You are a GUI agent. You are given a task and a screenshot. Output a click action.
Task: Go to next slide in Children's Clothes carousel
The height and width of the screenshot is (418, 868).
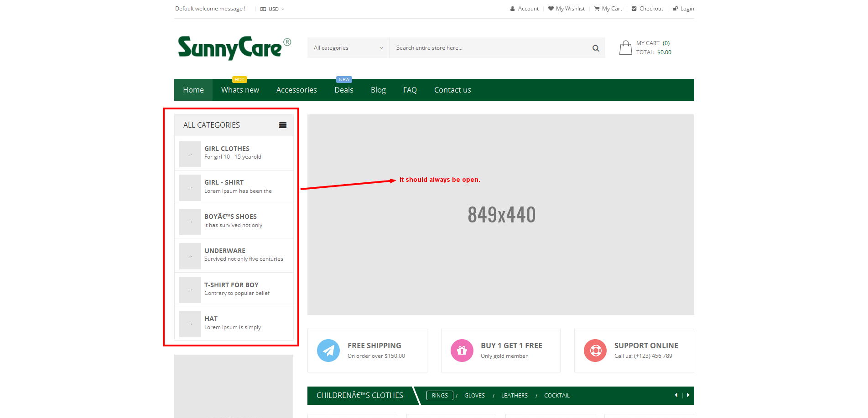[688, 395]
